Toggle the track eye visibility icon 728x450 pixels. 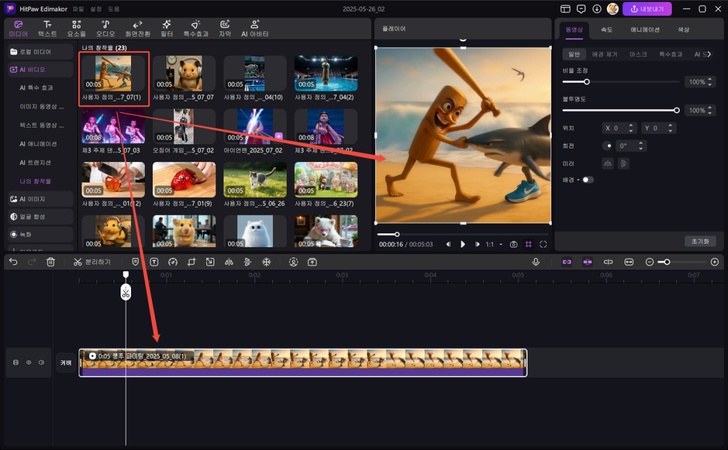[x=29, y=362]
